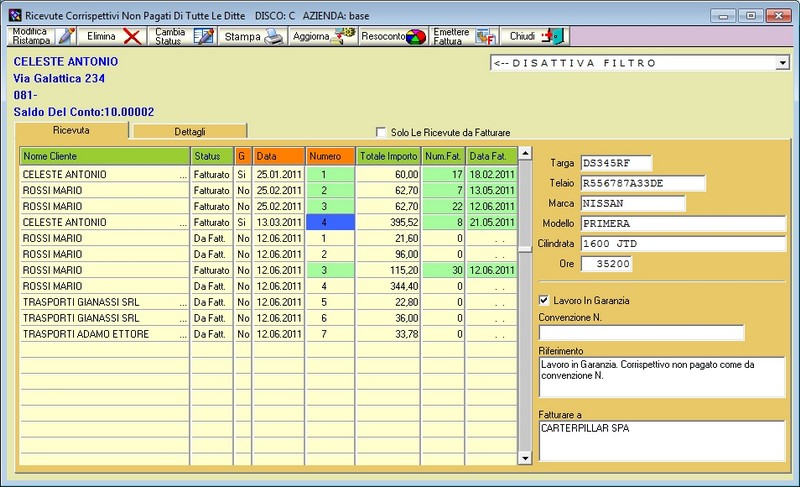Click the Cambia Status edit icon
The height and width of the screenshot is (487, 800).
204,36
